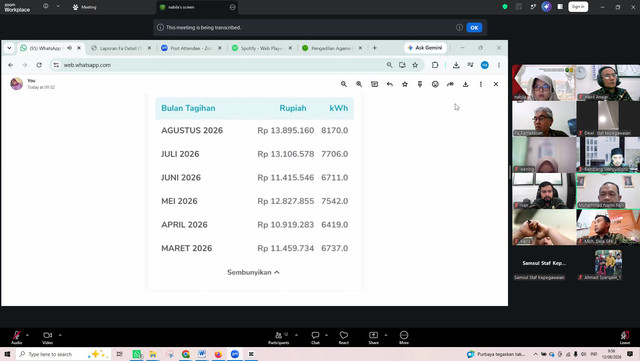Star the image in WhatsApp viewer
The height and width of the screenshot is (361, 640).
pyautogui.click(x=405, y=84)
